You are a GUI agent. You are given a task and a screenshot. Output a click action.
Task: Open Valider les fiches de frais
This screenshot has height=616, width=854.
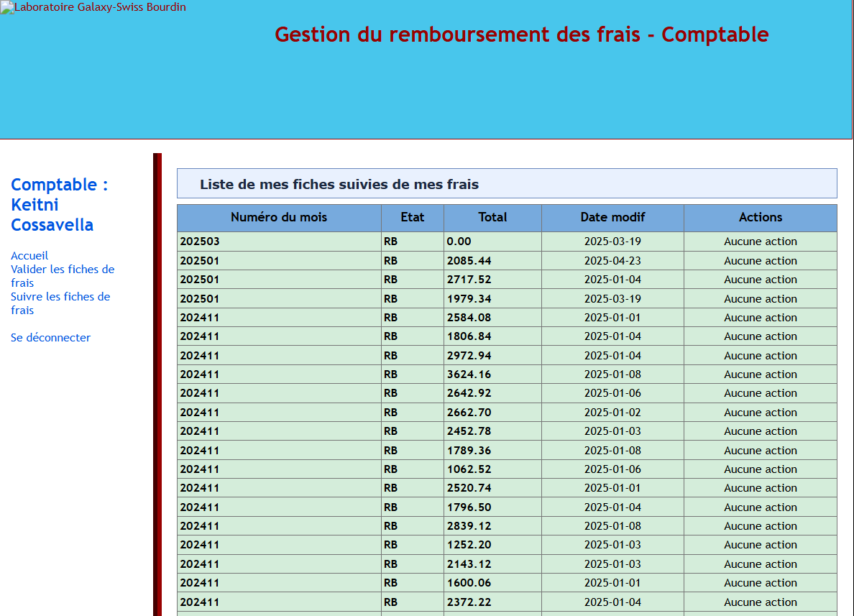63,275
